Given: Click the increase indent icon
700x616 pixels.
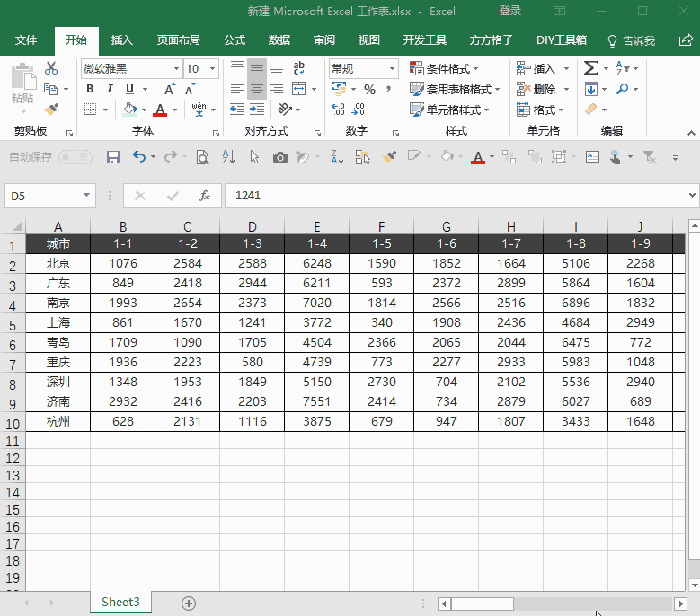Looking at the screenshot, I should coord(257,110).
